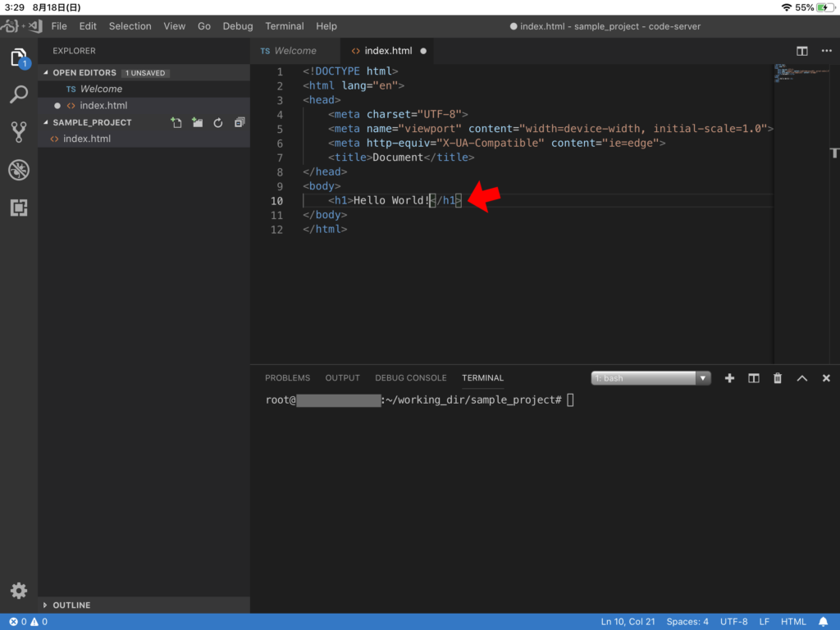
Task: Click the terminal prompt input area
Action: (x=570, y=400)
